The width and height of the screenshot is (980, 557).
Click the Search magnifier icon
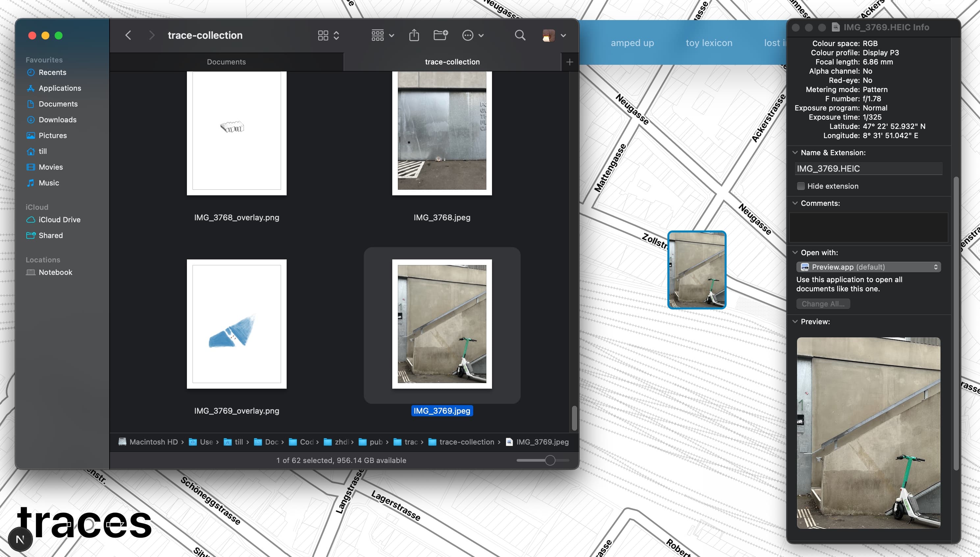[520, 35]
